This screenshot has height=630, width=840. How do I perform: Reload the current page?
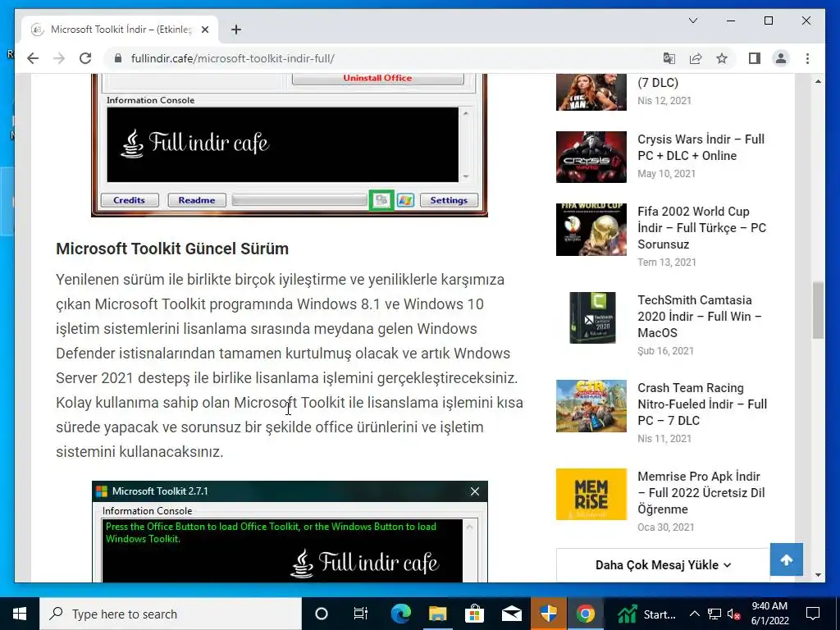(85, 58)
